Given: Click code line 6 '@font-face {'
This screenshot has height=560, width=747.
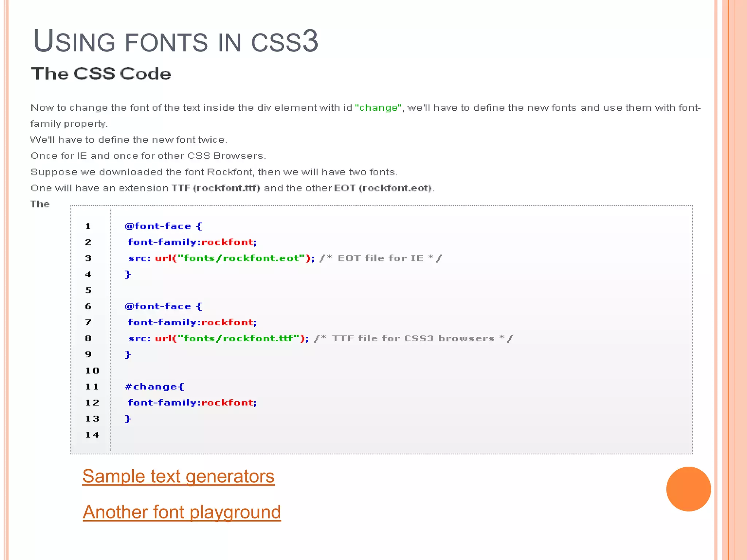Looking at the screenshot, I should coord(163,306).
